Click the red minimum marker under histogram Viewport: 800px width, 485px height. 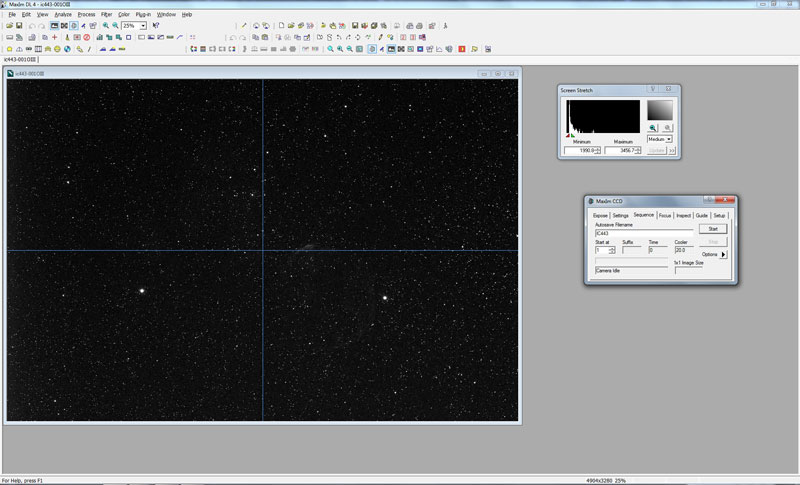[x=569, y=134]
